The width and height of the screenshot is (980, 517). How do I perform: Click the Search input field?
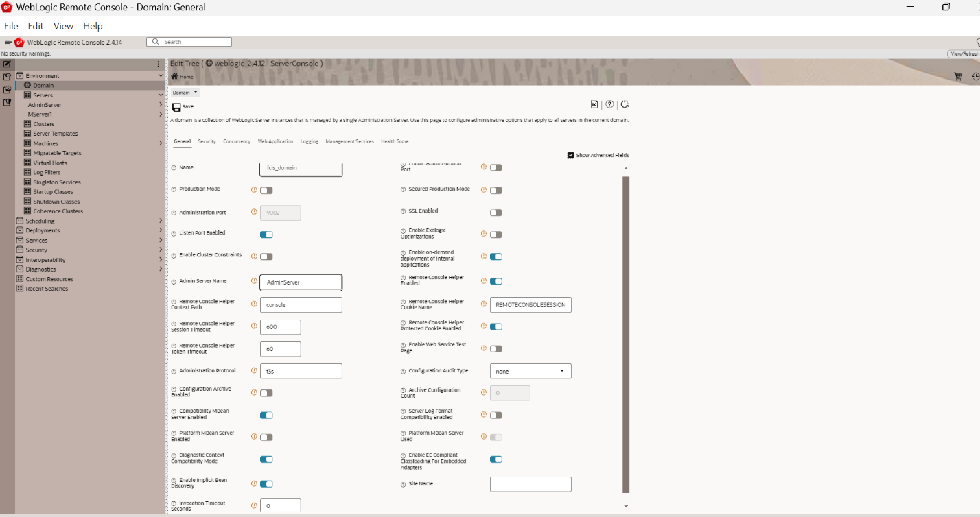point(189,42)
